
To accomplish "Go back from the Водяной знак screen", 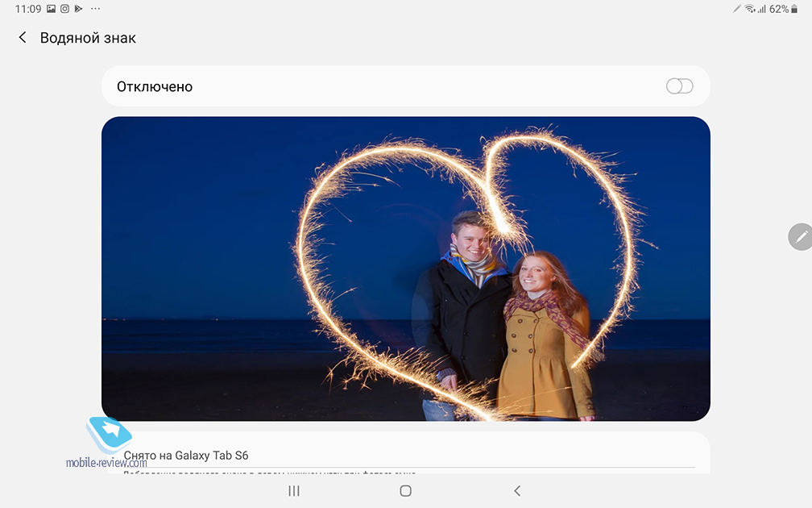I will 23,37.
